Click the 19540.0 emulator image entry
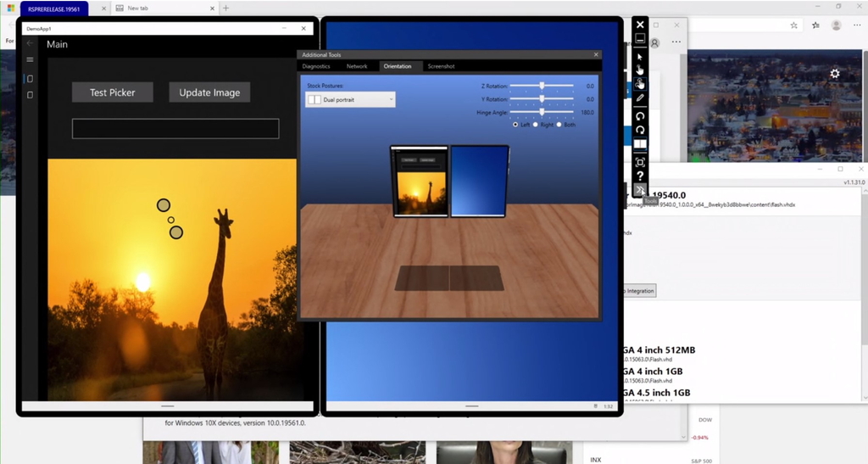 (669, 195)
